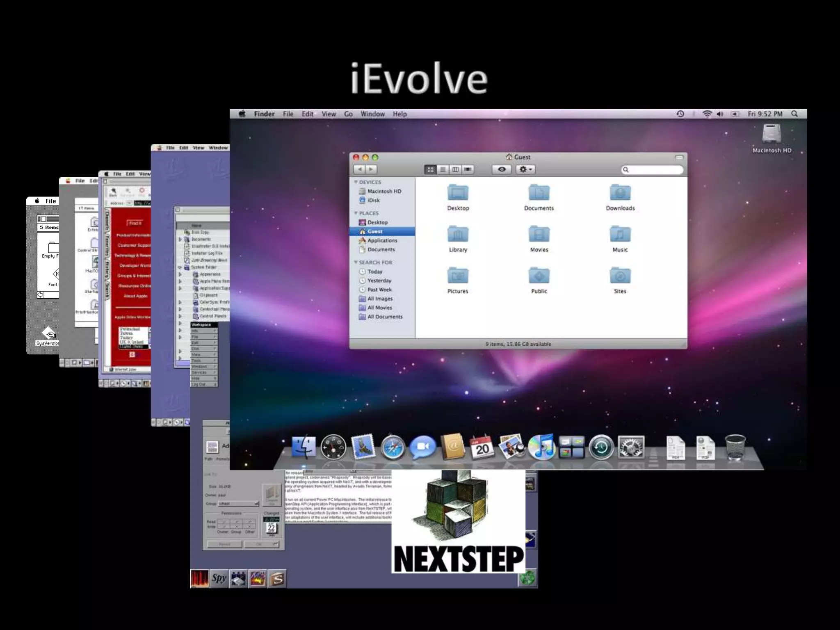
Task: Collapse the PLACES sidebar section
Action: (x=356, y=213)
